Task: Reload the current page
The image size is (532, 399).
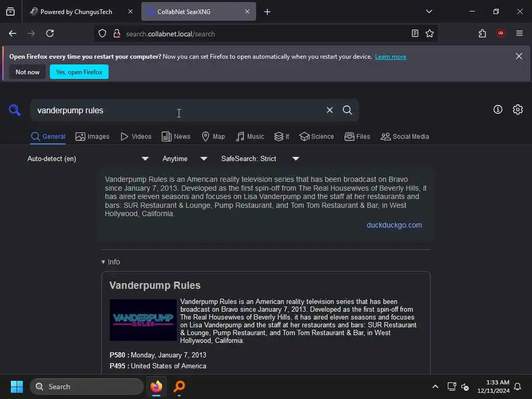Action: point(50,34)
